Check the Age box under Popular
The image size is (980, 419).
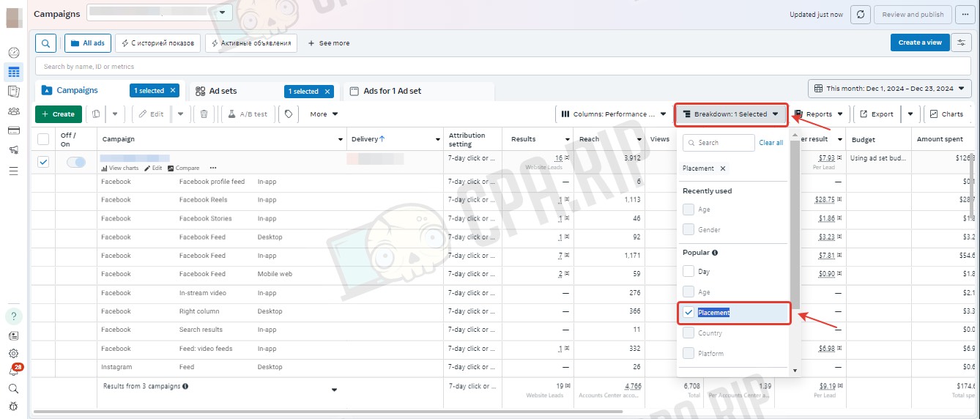point(688,292)
